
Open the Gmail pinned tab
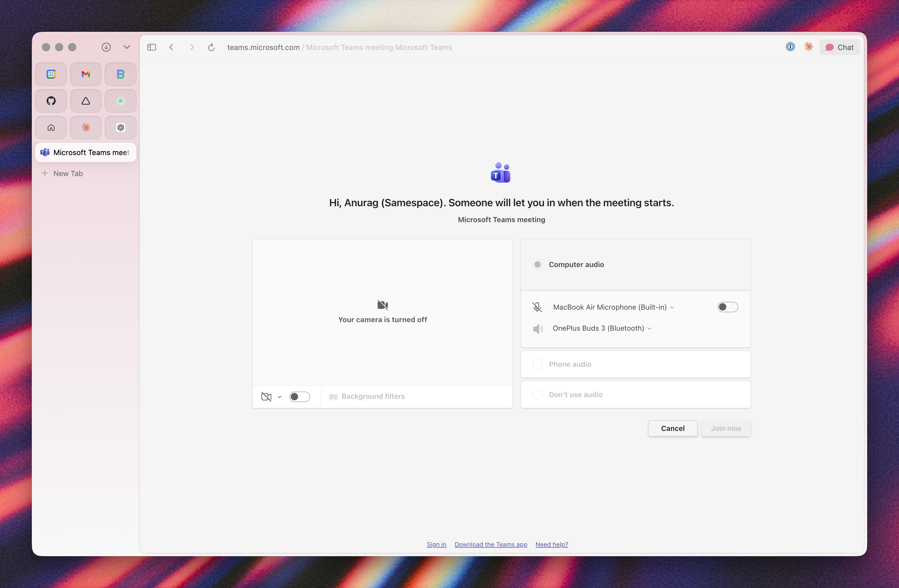(86, 74)
